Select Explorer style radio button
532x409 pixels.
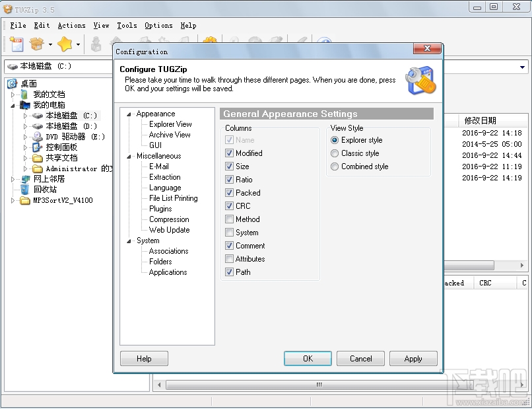335,140
